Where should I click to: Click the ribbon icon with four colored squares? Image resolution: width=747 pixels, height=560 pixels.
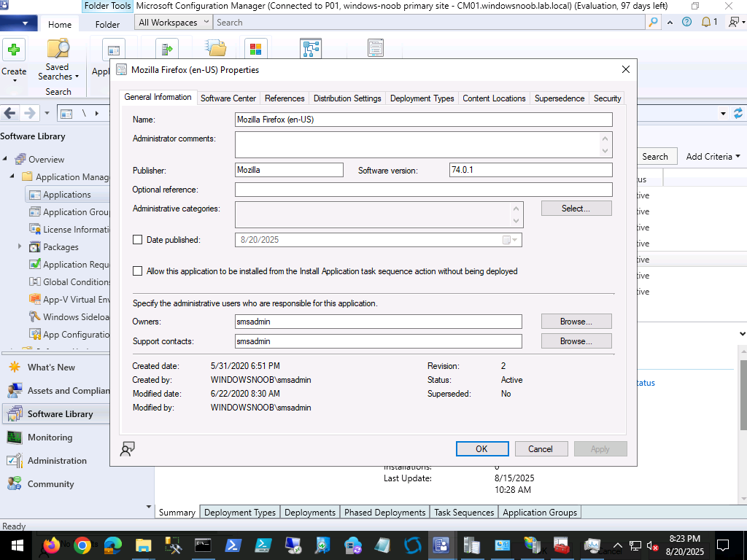(256, 49)
